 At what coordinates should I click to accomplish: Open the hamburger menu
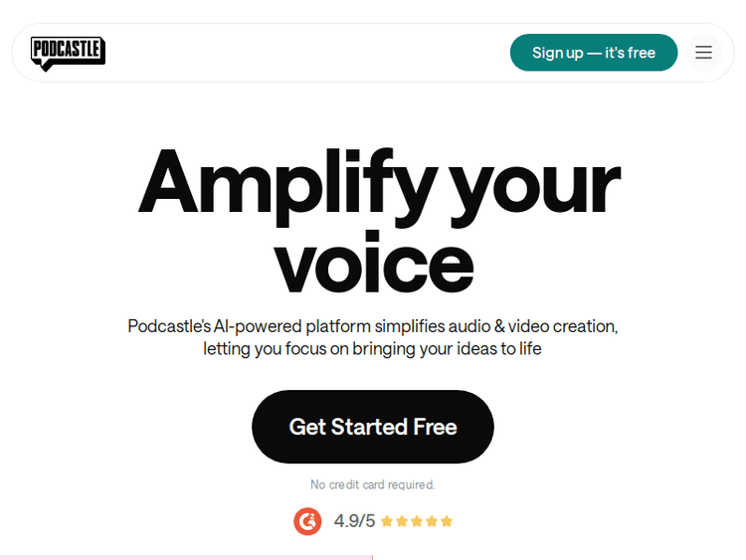703,53
